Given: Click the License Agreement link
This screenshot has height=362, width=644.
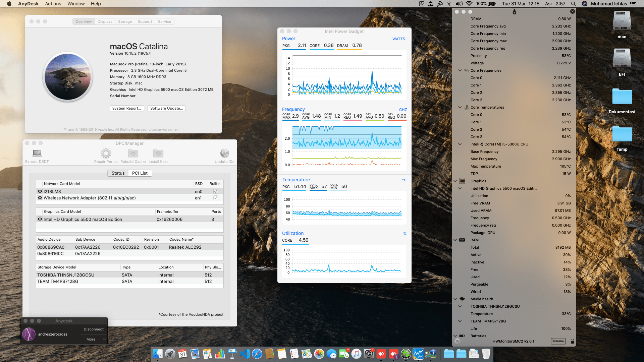Looking at the screenshot, I should tap(164, 129).
